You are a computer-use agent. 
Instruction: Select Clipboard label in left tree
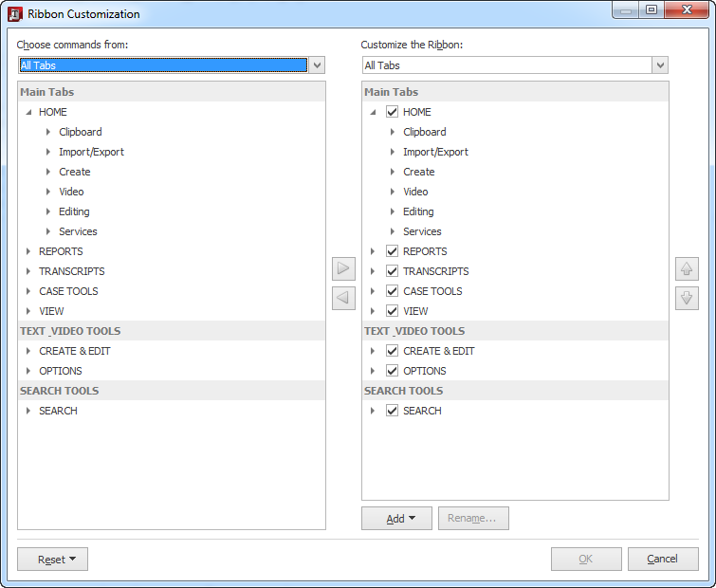81,132
